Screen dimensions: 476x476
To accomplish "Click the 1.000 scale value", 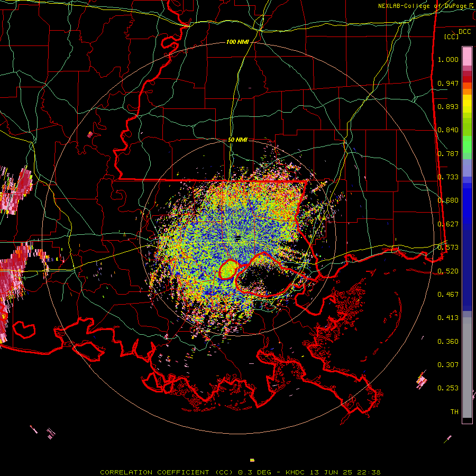I will coord(448,59).
